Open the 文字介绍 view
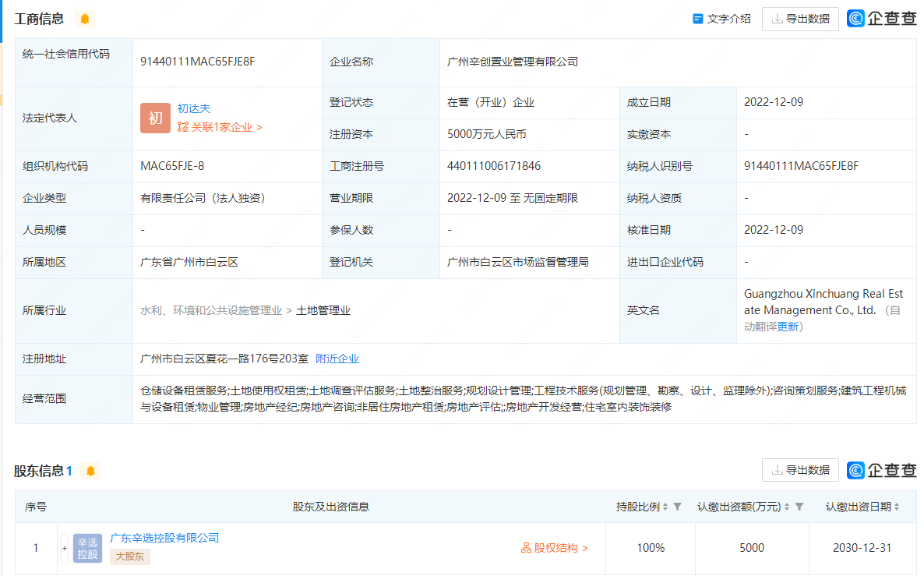The height and width of the screenshot is (576, 924). coord(721,19)
